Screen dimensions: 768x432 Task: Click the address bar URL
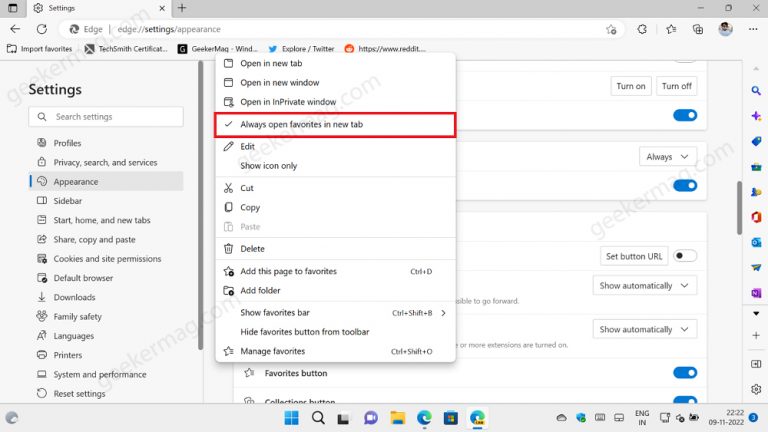pos(169,29)
